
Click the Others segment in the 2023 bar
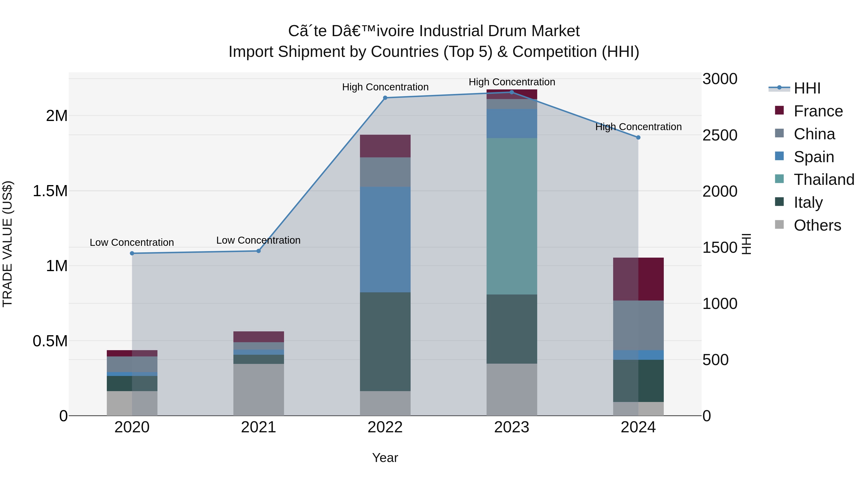(512, 390)
